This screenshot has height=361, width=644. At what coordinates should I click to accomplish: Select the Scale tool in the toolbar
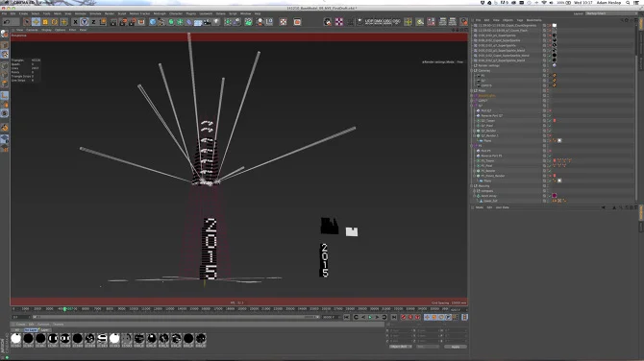(45, 22)
